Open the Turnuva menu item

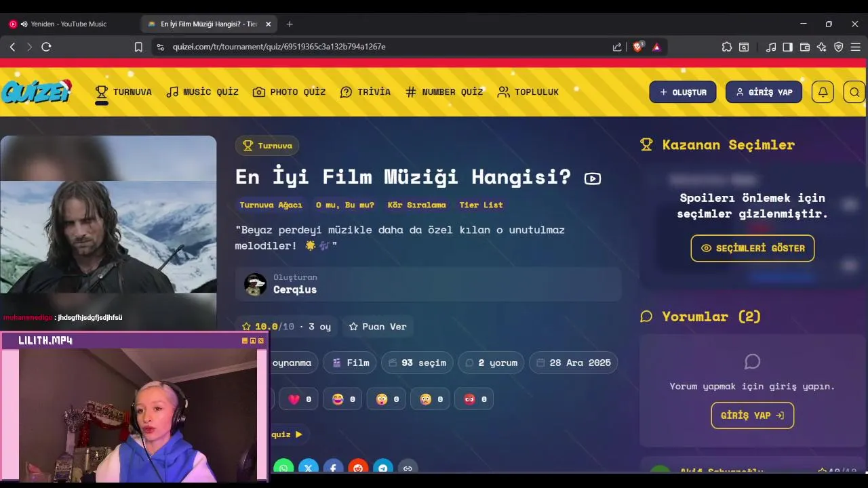pyautogui.click(x=123, y=92)
